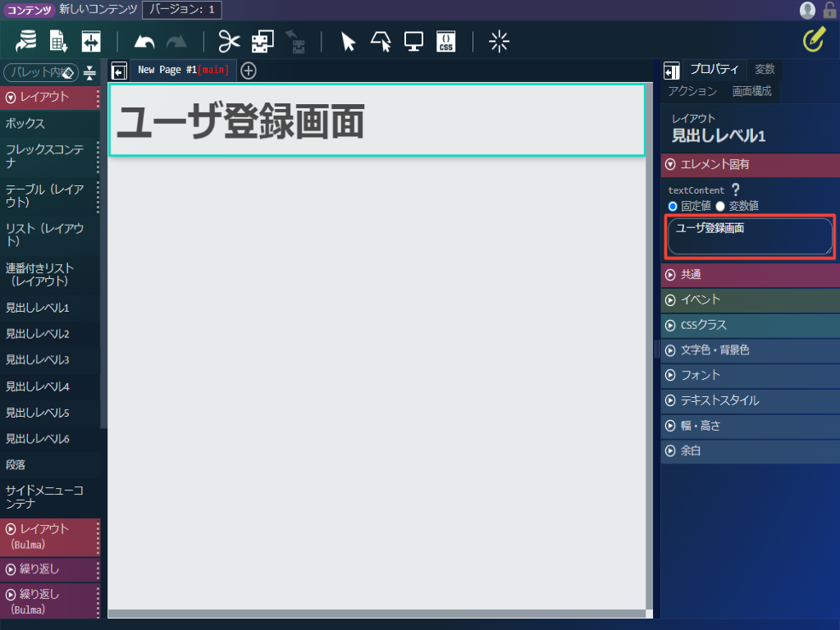
Task: Undo the last action
Action: coord(144,42)
